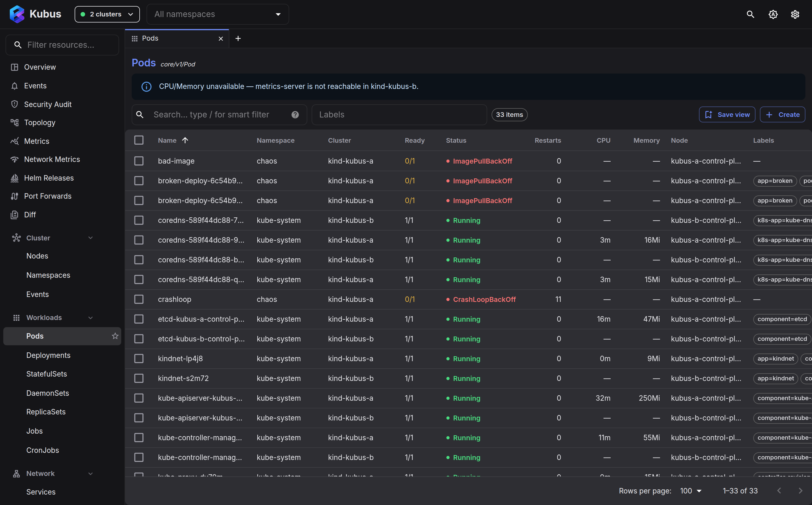This screenshot has height=505, width=812.
Task: Click the Security Audit shield icon
Action: (x=14, y=104)
